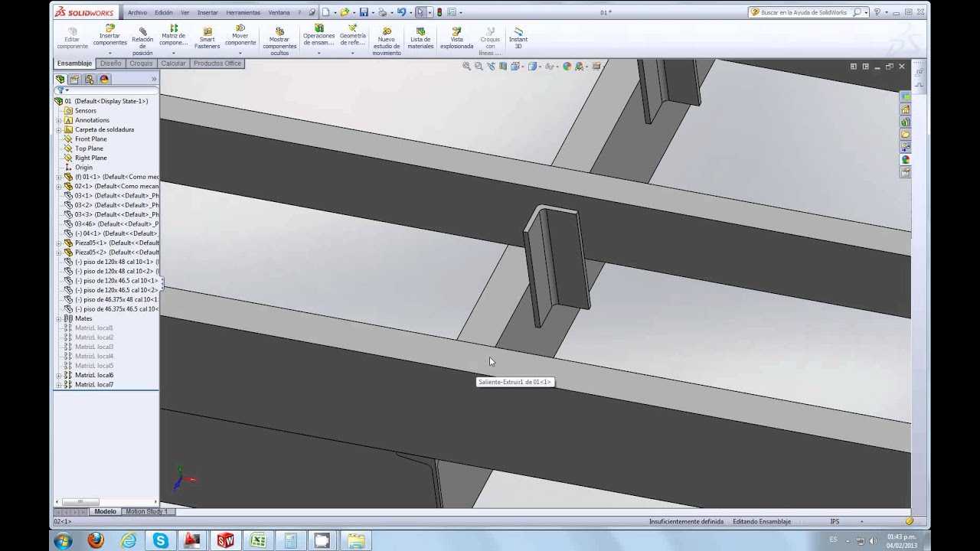Click the New document icon
Image resolution: width=980 pixels, height=551 pixels.
(x=326, y=12)
